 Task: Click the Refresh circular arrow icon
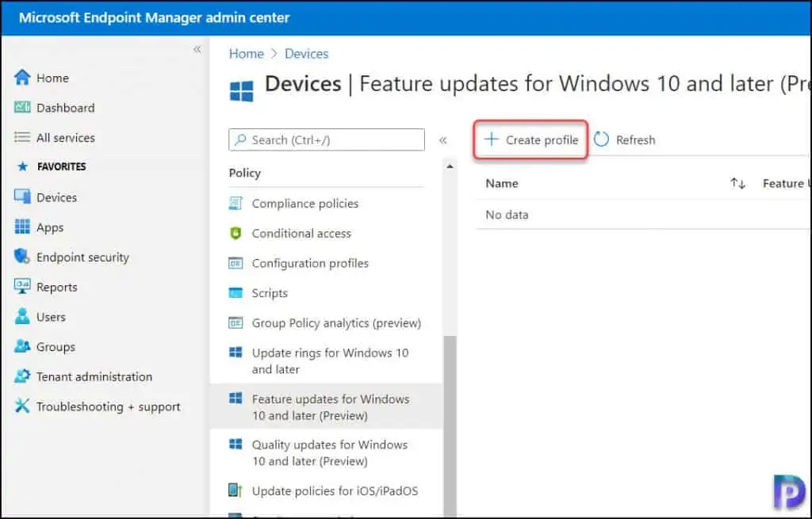click(601, 139)
